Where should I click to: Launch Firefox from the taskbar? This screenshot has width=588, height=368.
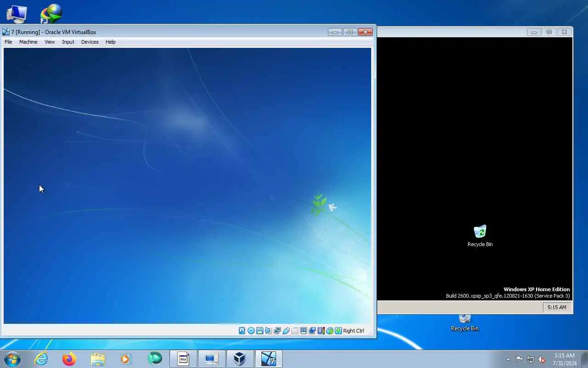tap(69, 359)
